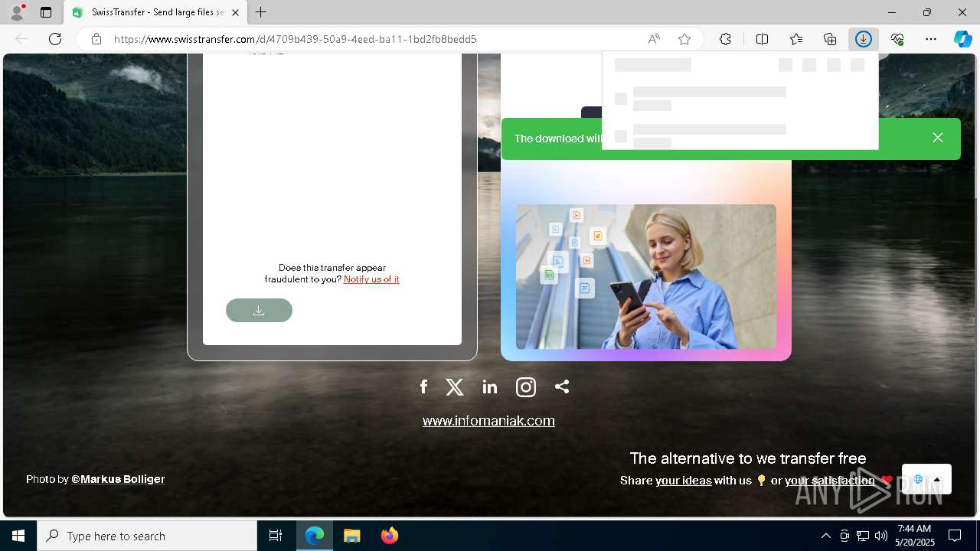Open Task View on taskbar

point(276,536)
